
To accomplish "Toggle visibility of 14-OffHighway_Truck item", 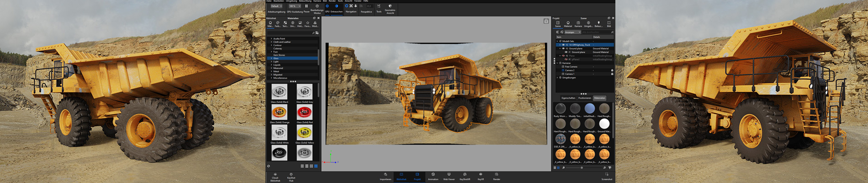I will (x=563, y=45).
